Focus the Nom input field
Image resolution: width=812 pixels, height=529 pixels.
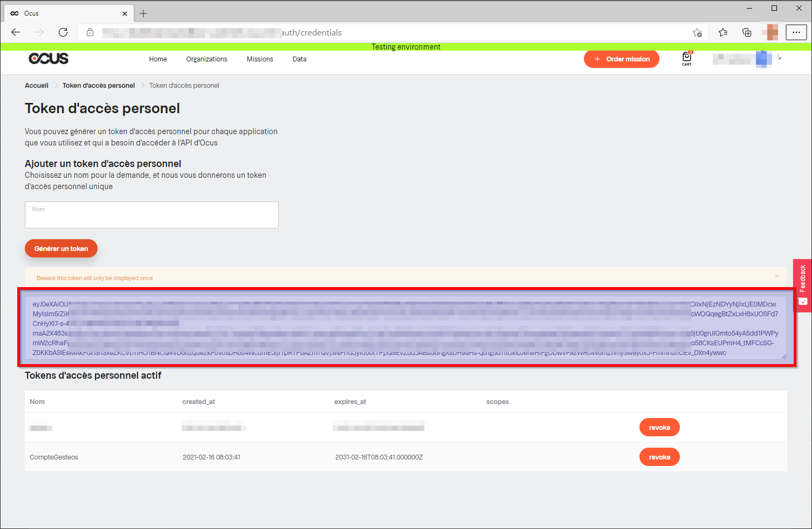[x=152, y=215]
